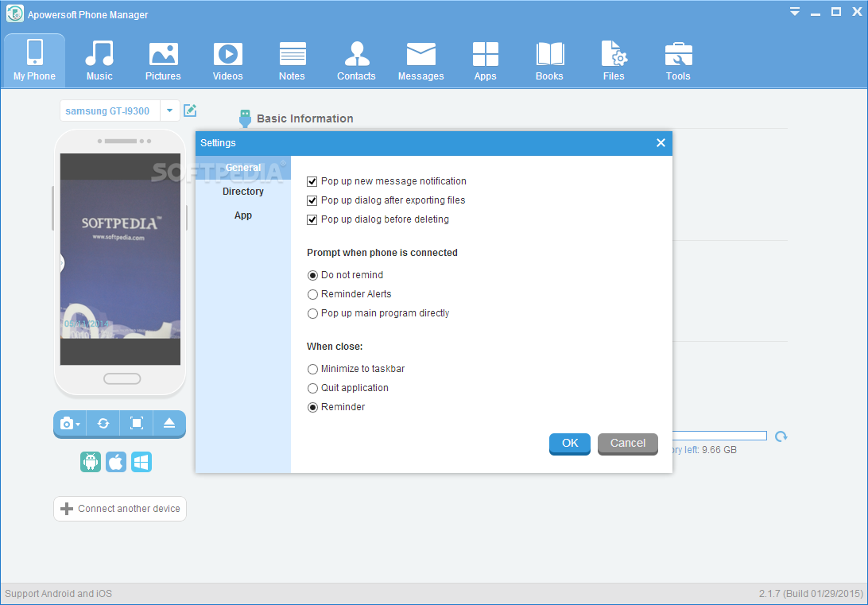Click the Support Android and iOS status text
Image resolution: width=868 pixels, height=605 pixels.
pos(58,594)
